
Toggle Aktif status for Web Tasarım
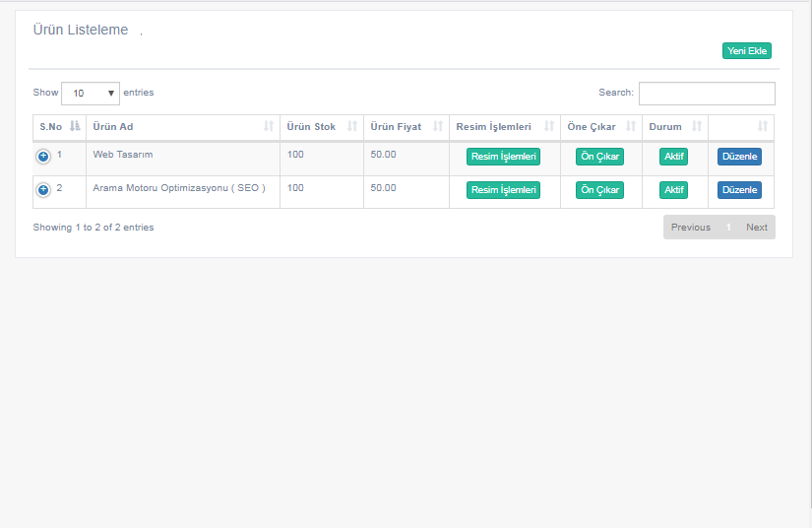674,157
